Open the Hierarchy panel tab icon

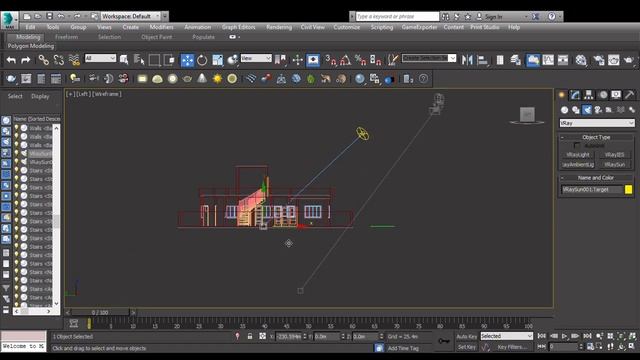589,95
